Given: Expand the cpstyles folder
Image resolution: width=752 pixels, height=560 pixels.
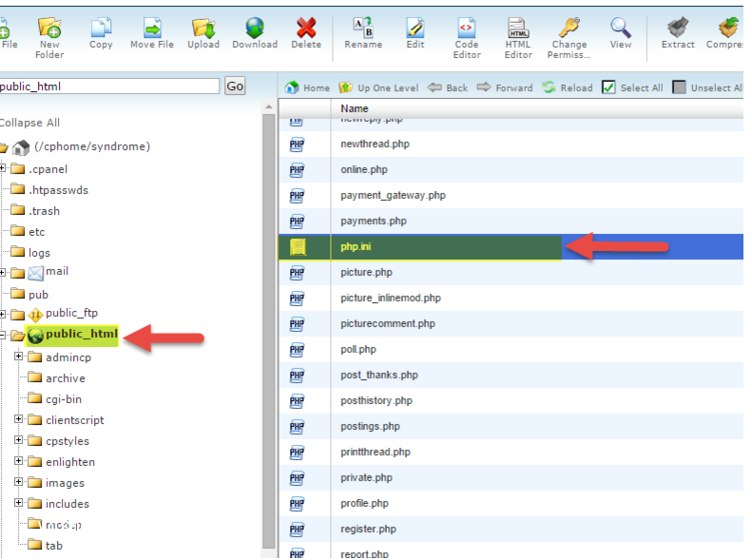Looking at the screenshot, I should [18, 439].
